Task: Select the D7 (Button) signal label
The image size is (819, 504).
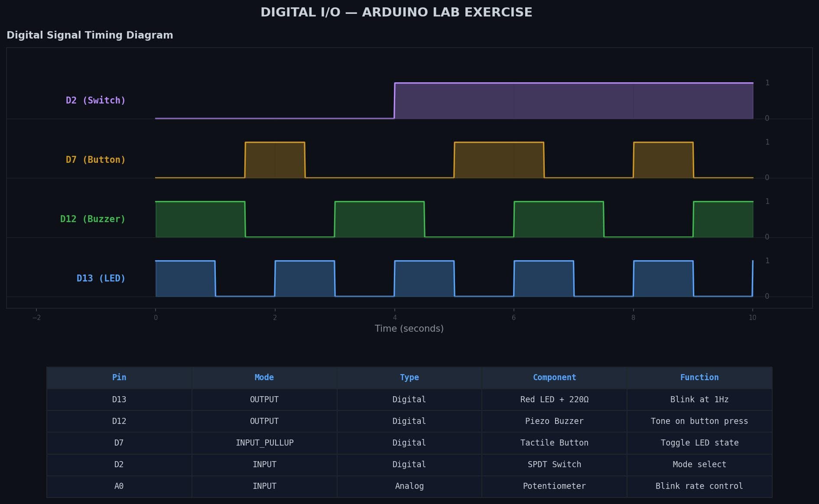Action: pyautogui.click(x=95, y=160)
